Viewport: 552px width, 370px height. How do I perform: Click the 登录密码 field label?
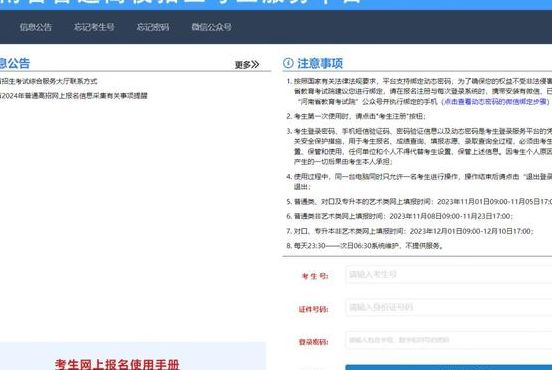[x=313, y=342]
